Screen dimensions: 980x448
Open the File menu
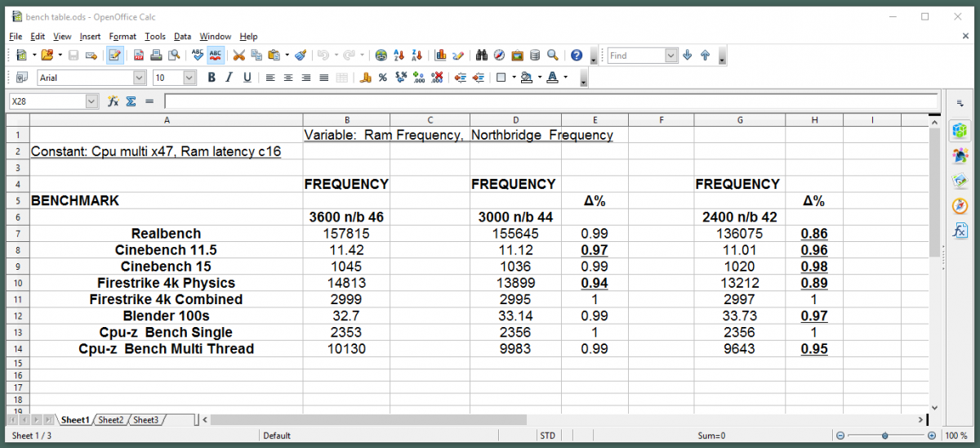(x=16, y=36)
